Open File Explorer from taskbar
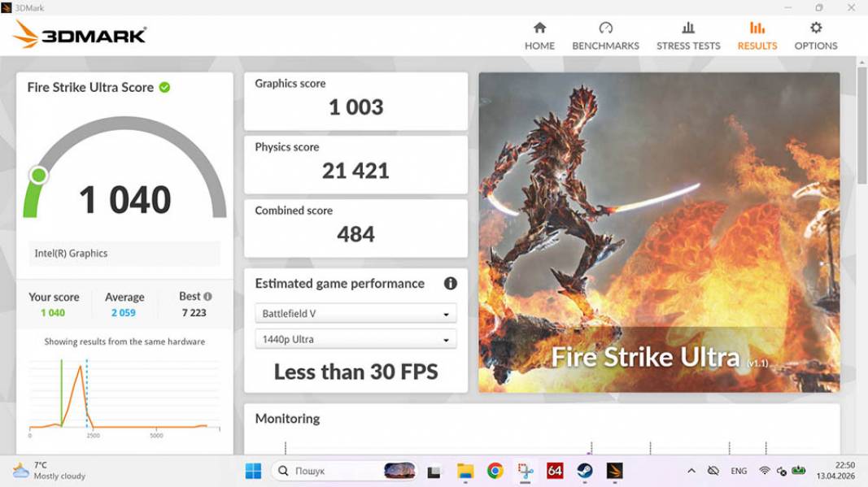868x487 pixels. [465, 471]
